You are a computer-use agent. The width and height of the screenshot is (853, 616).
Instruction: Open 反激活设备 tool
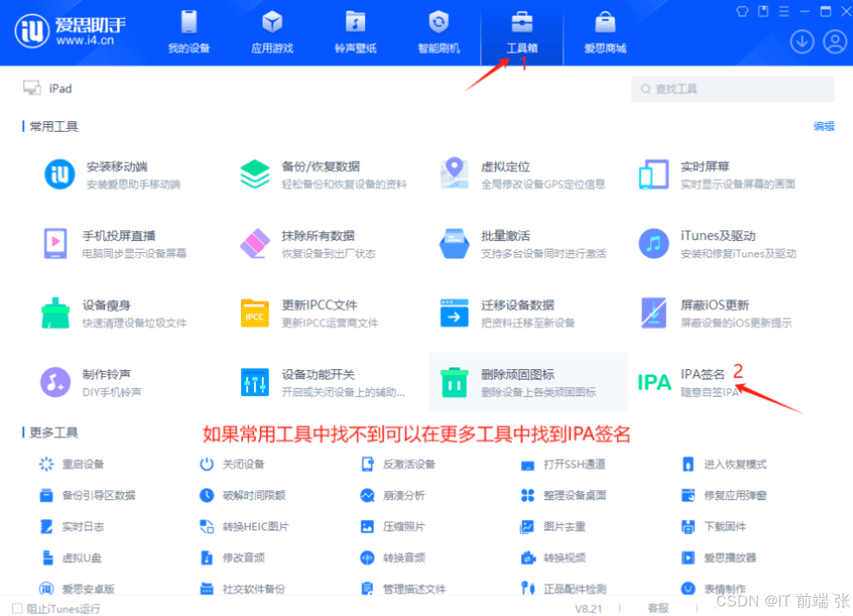point(399,464)
